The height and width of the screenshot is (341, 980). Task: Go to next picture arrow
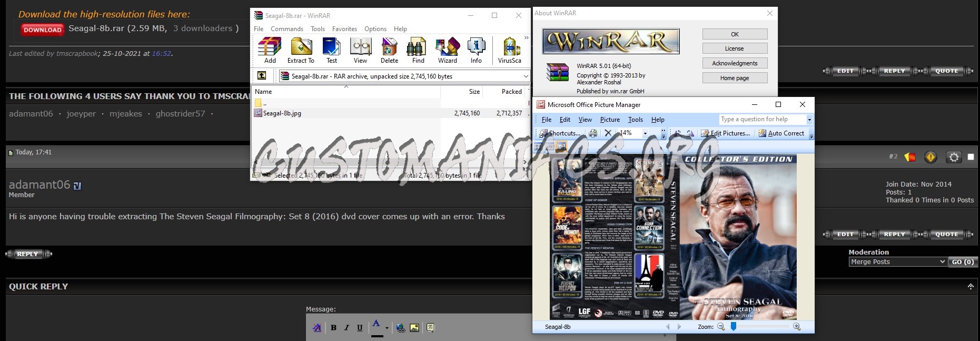679,327
